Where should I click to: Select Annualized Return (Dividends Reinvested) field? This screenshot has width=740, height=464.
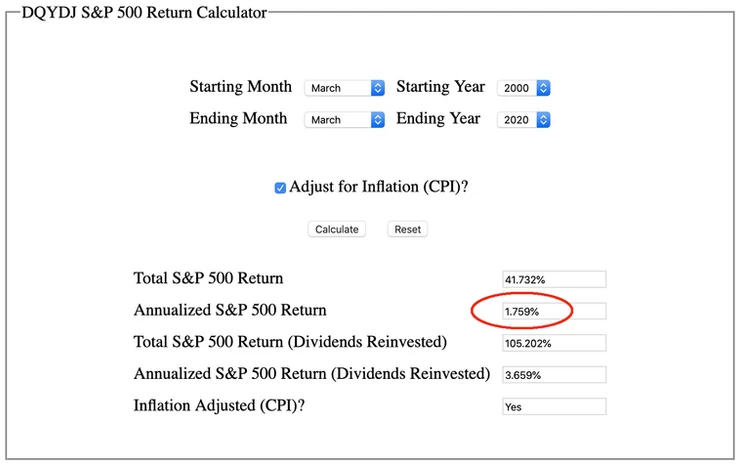[x=554, y=375]
